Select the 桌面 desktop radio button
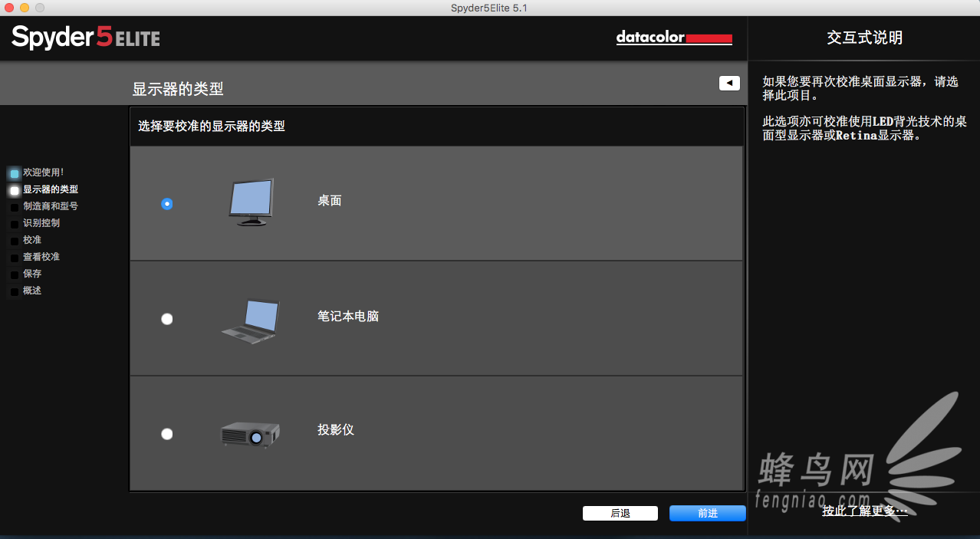 tap(167, 204)
